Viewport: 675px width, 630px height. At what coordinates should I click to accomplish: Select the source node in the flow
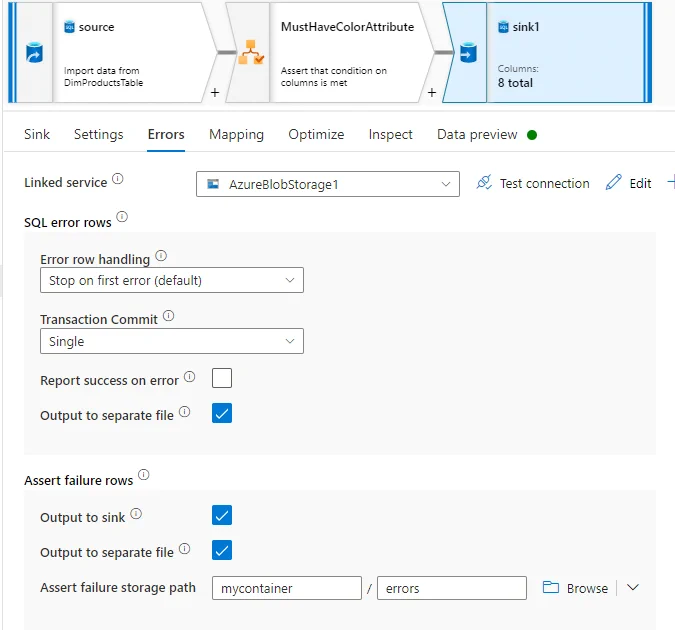[112, 53]
